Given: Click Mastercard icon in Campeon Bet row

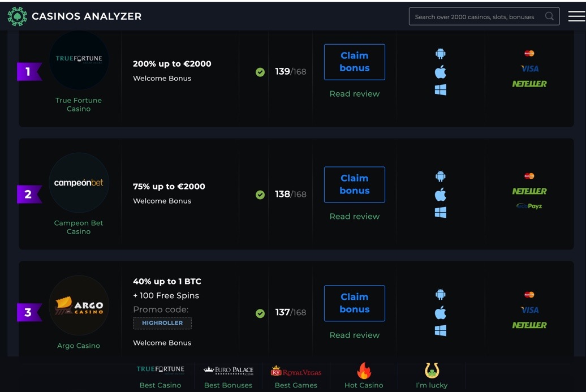Looking at the screenshot, I should [529, 176].
